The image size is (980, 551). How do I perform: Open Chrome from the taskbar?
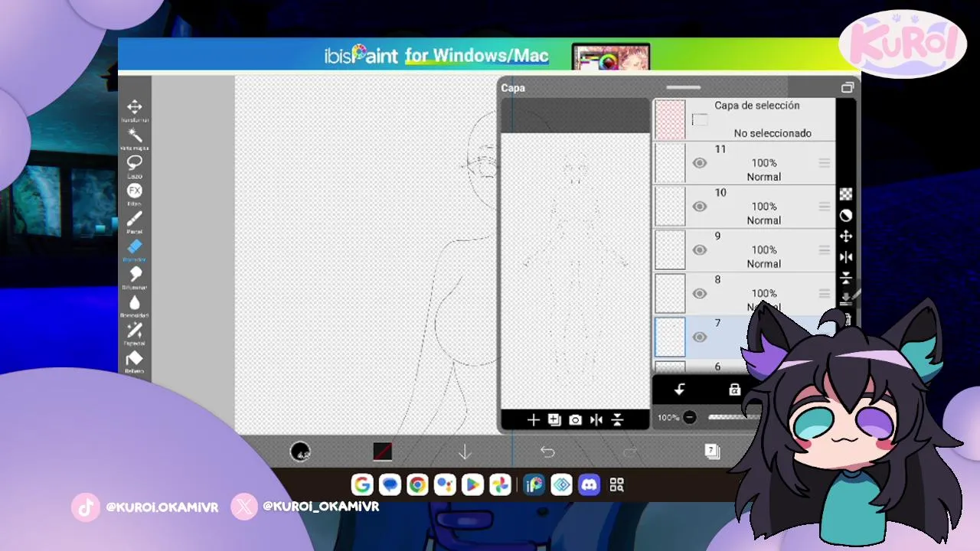point(417,484)
